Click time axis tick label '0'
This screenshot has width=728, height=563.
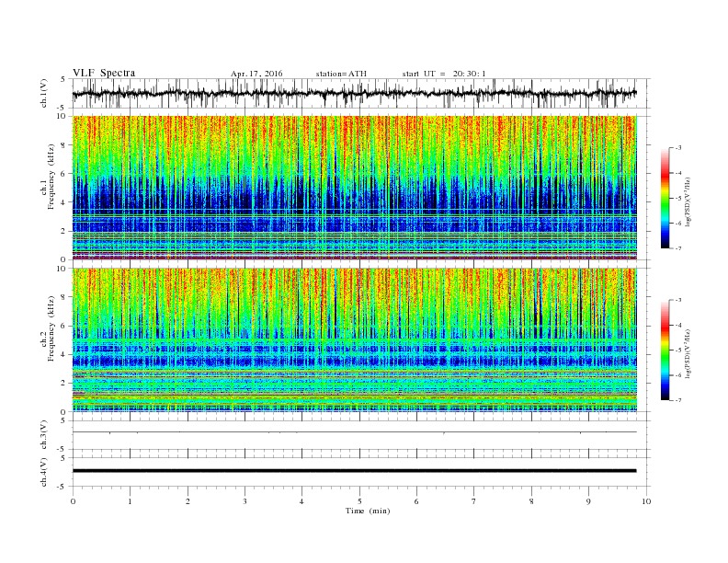pos(73,501)
